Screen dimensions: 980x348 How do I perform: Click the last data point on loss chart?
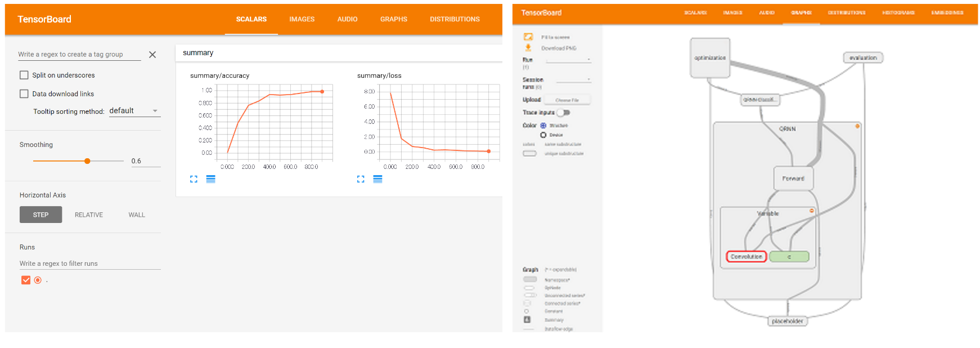tap(488, 151)
